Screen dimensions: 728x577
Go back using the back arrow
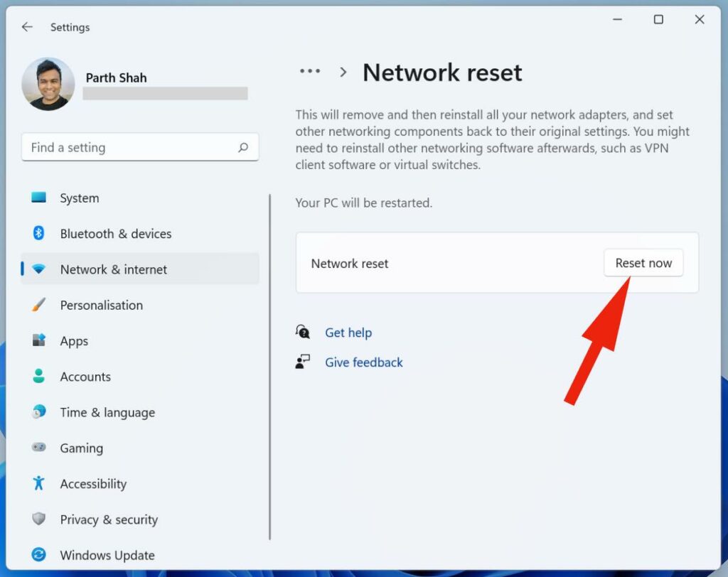tap(27, 27)
